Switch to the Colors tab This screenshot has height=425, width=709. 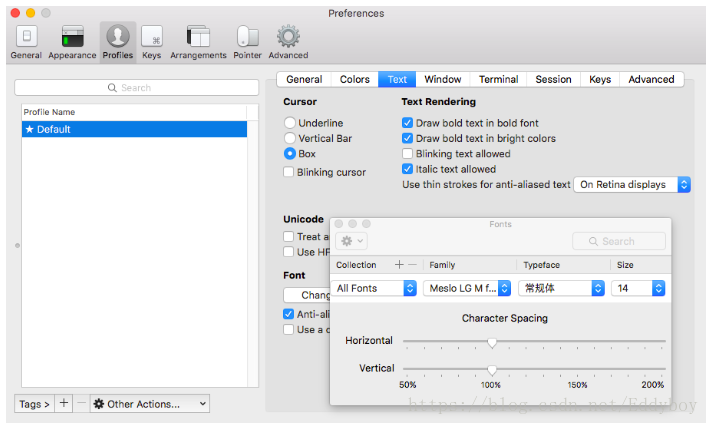point(355,79)
